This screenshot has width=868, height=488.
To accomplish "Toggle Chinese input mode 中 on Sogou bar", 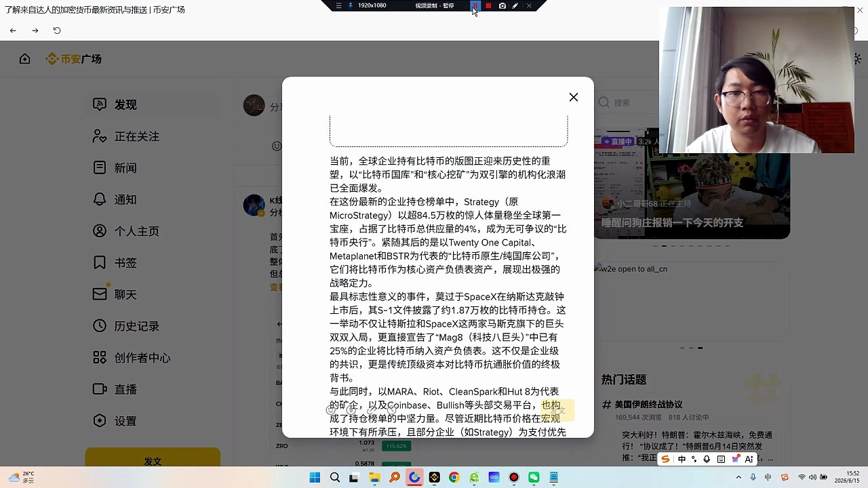I will (682, 460).
